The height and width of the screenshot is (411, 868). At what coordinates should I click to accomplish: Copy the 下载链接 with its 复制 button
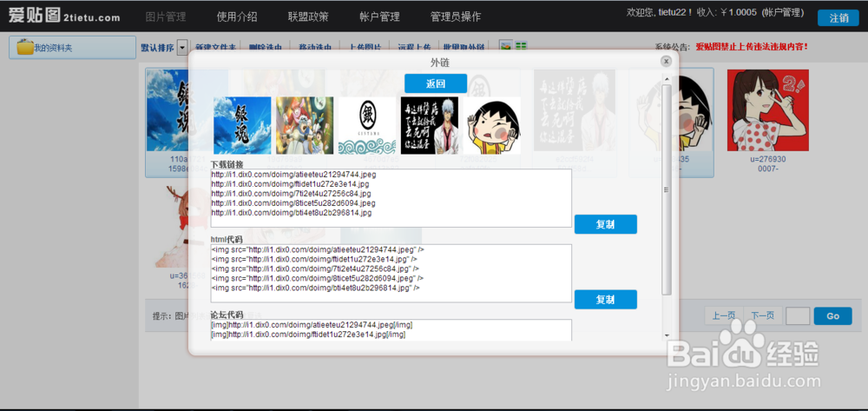click(606, 224)
